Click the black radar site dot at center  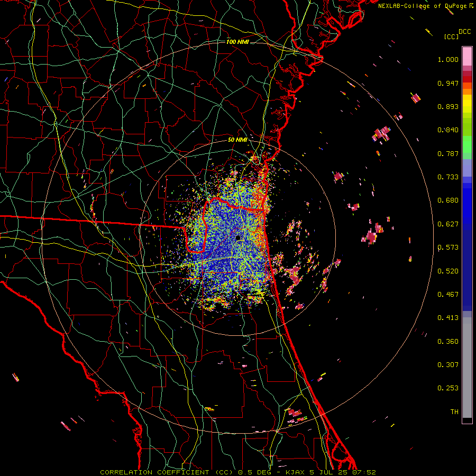coord(239,237)
